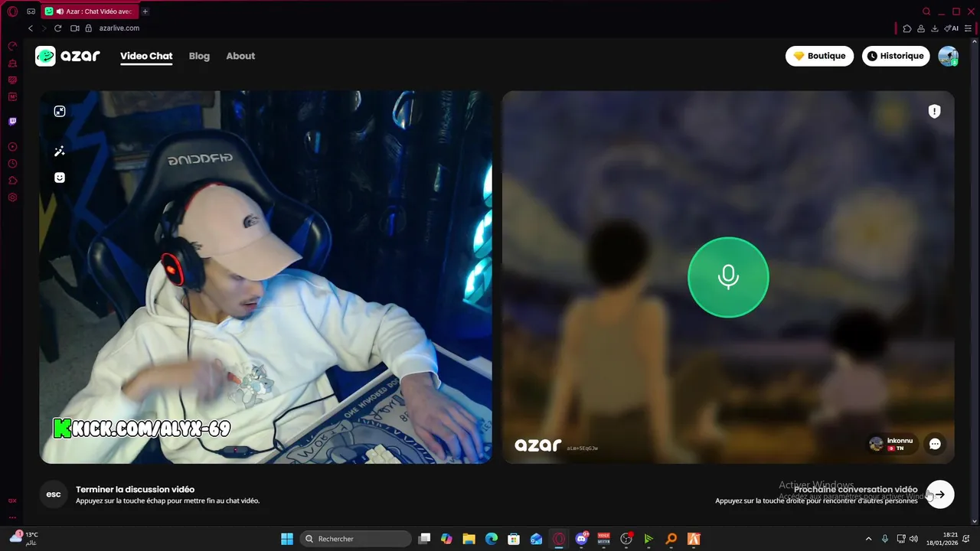Report user with the shield icon
980x551 pixels.
click(934, 112)
